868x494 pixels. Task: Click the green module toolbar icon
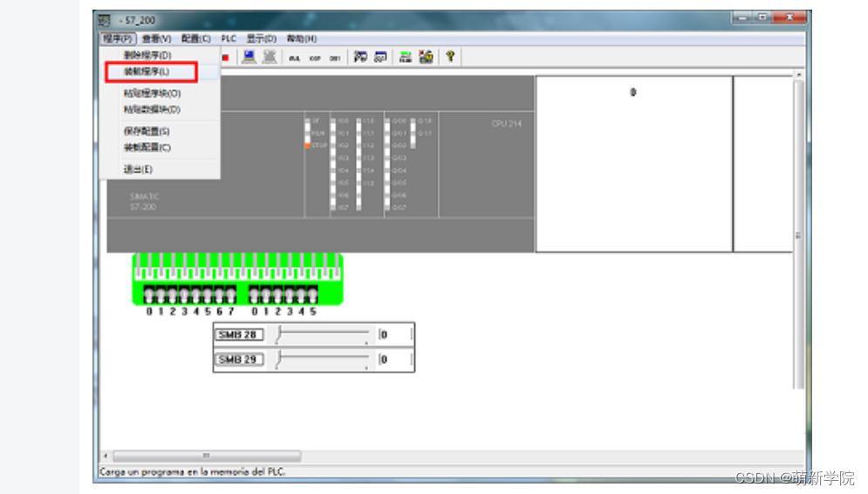tap(406, 57)
